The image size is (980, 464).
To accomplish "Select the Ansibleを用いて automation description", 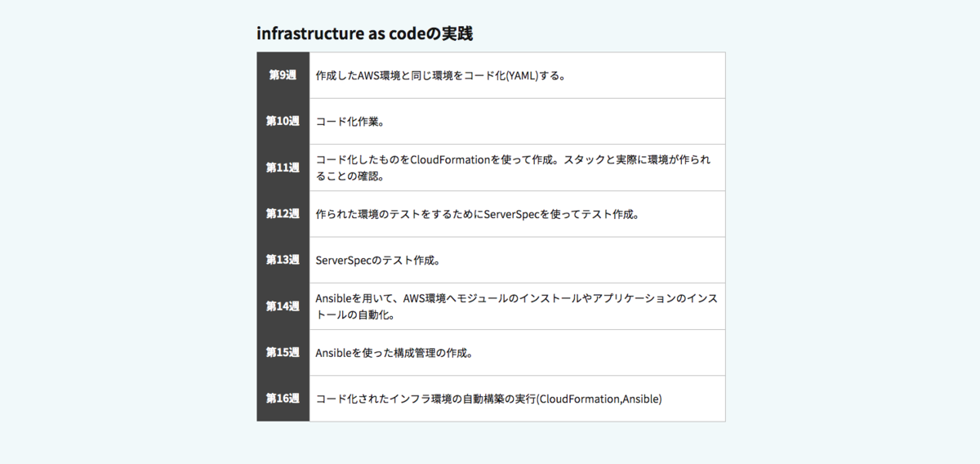I will pos(516,306).
